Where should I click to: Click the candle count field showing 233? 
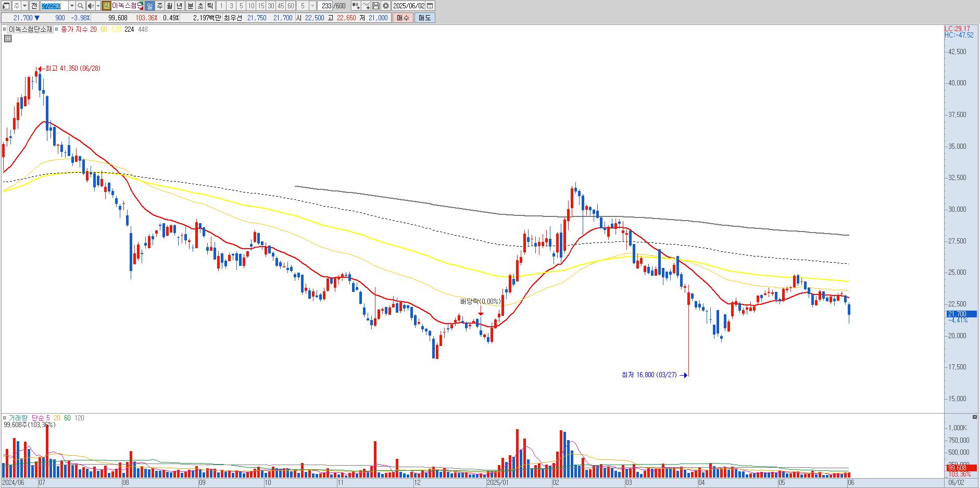click(326, 6)
